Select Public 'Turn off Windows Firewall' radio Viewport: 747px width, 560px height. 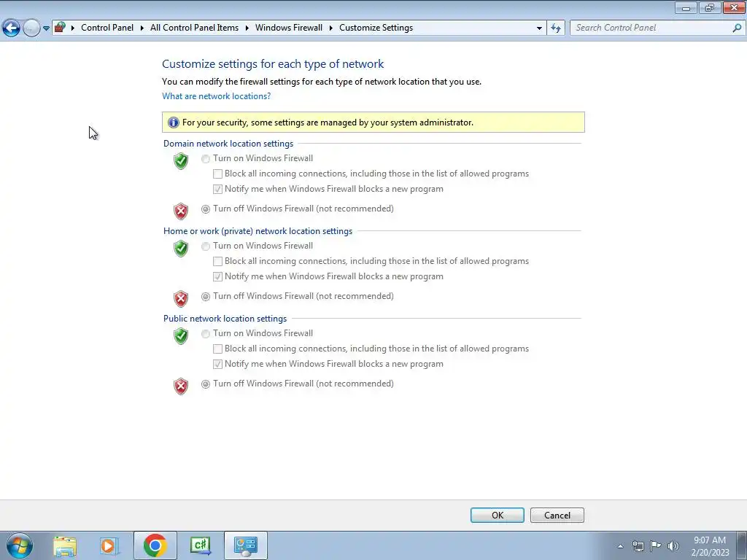[205, 384]
